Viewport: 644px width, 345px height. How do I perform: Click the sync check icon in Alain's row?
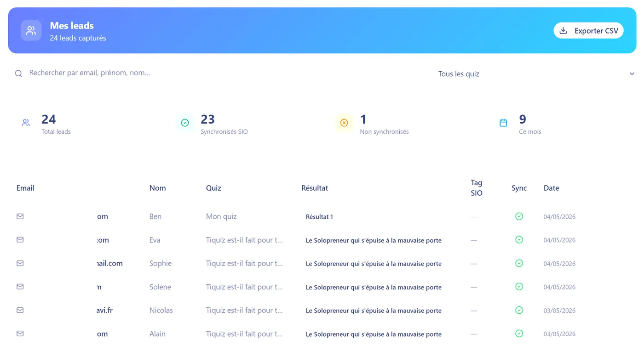tap(519, 334)
